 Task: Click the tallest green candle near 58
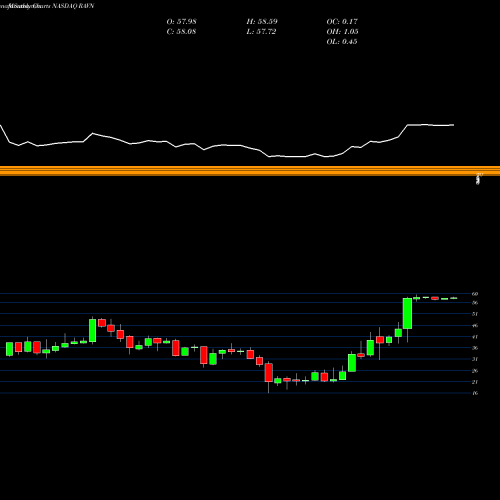(x=407, y=313)
